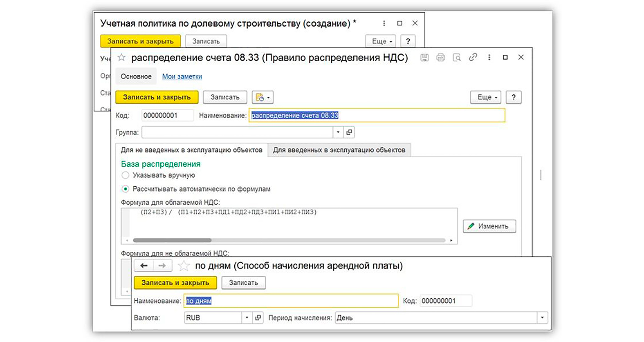Click the Код field in the по дням window
Viewport: 644px width, 342px height.
446,301
